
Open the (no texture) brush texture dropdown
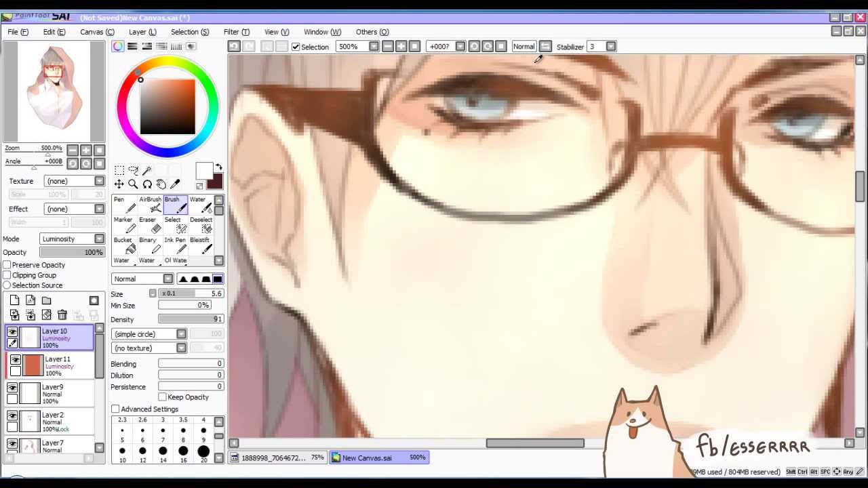(x=149, y=348)
